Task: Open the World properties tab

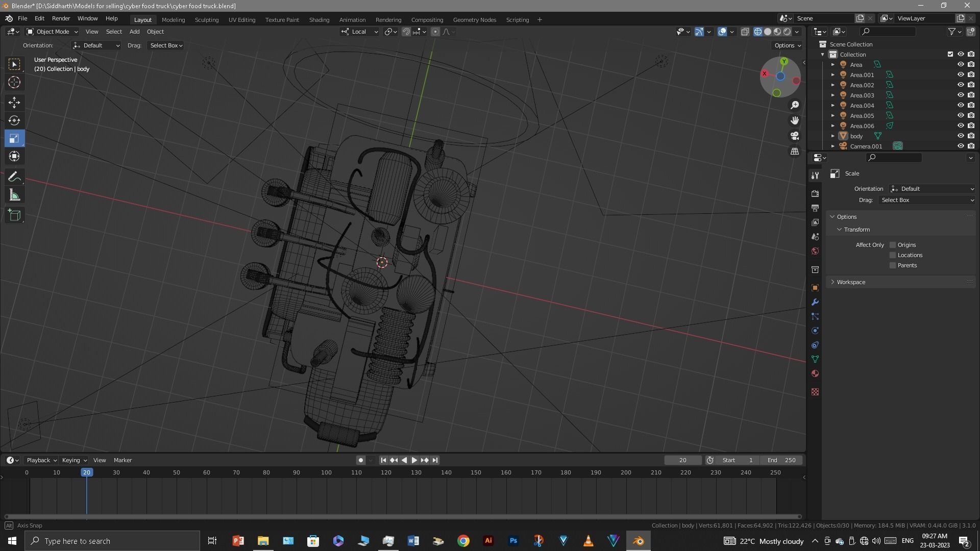Action: point(815,251)
